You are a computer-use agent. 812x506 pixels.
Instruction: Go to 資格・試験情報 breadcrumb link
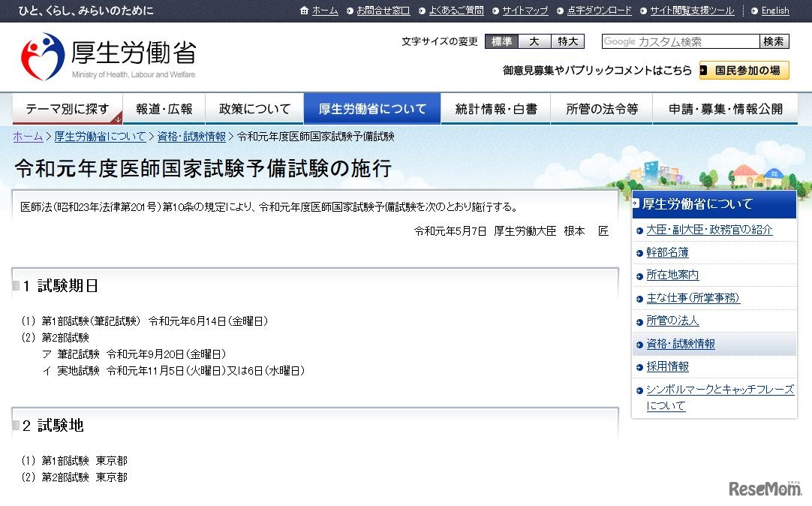coord(191,137)
